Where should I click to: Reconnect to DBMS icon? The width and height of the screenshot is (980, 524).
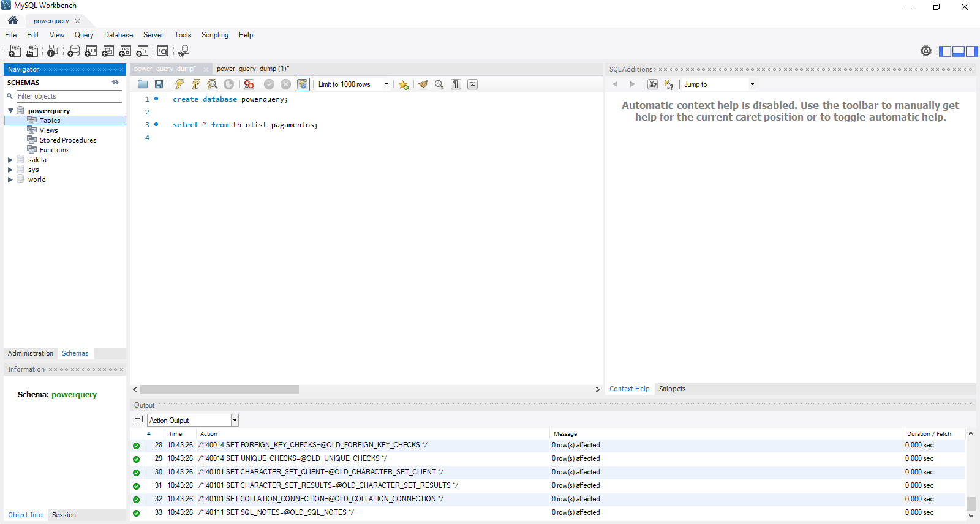coord(183,51)
